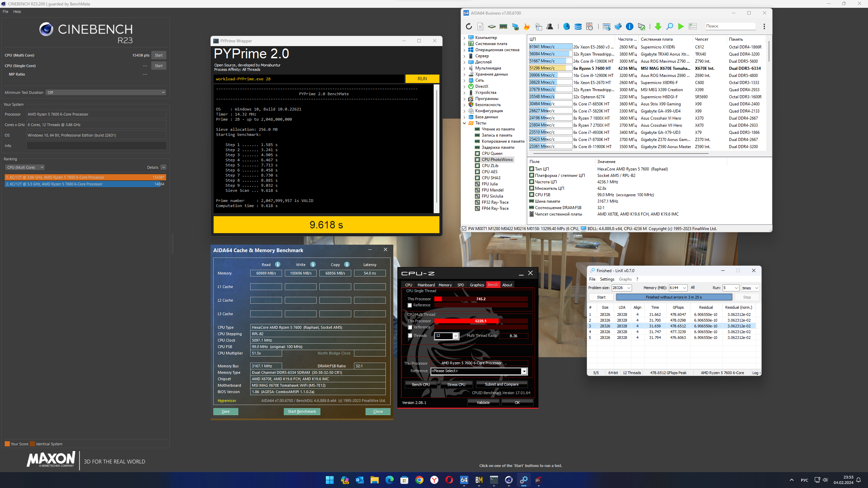This screenshot has height=488, width=868.
Task: Collapse the Тесты tree node
Action: 464,123
